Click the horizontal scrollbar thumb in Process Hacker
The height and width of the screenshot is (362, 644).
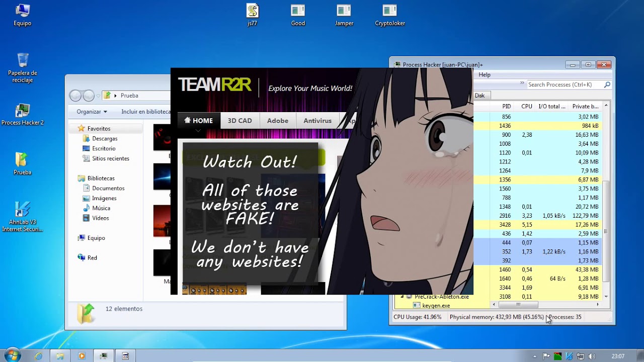(518, 305)
